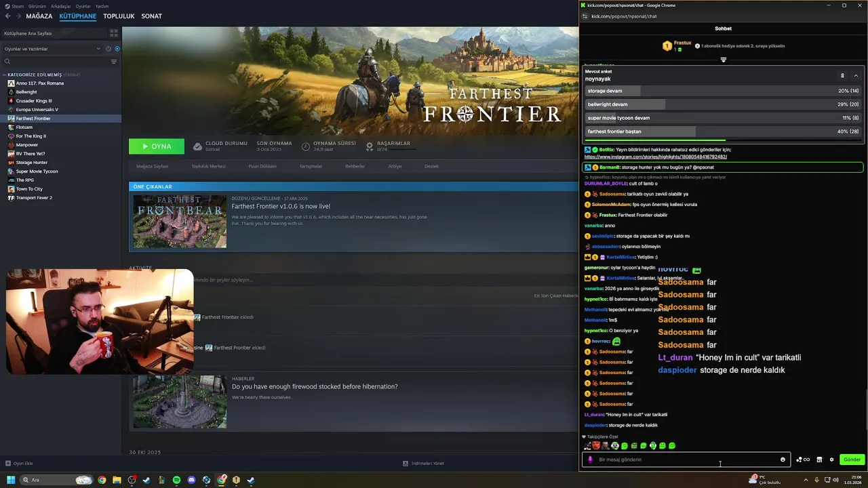Open the Kick chat store icon

(819, 460)
